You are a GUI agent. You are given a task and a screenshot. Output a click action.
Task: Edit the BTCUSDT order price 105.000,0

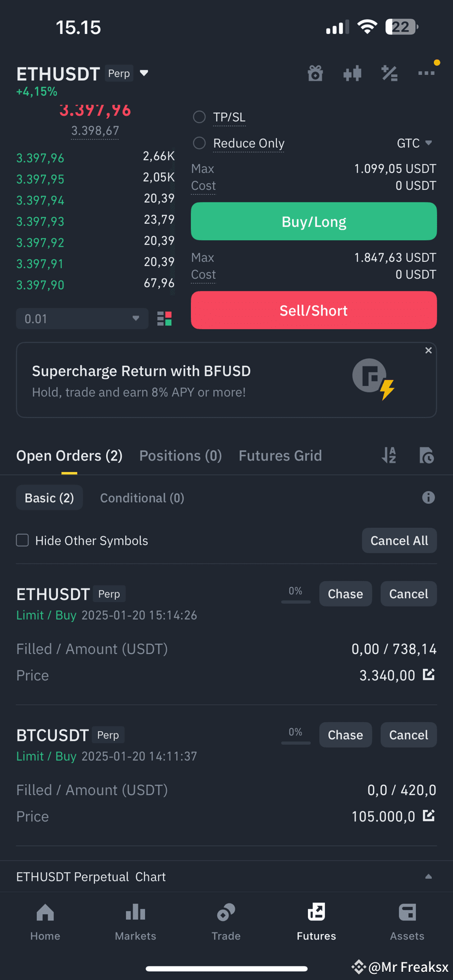pyautogui.click(x=429, y=815)
